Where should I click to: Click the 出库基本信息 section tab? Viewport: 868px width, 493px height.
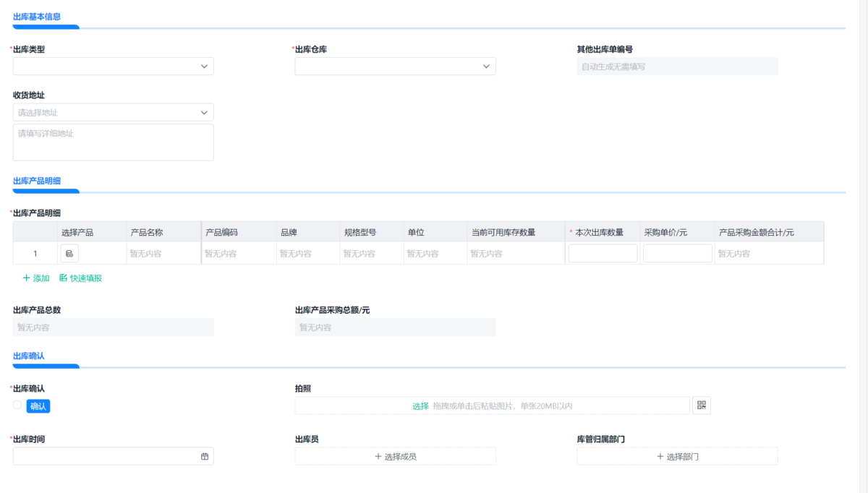pyautogui.click(x=37, y=17)
